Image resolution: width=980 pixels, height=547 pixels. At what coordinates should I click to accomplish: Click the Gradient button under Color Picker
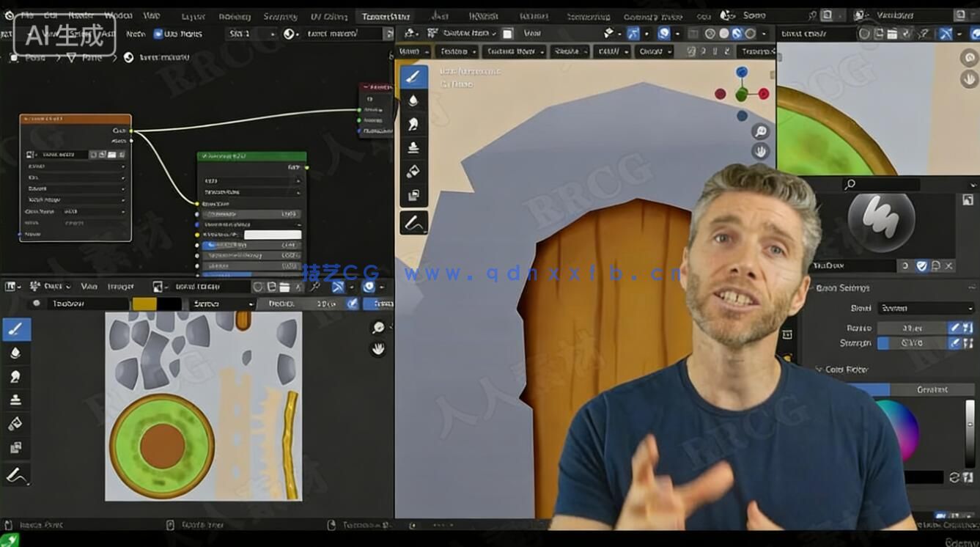pos(933,389)
